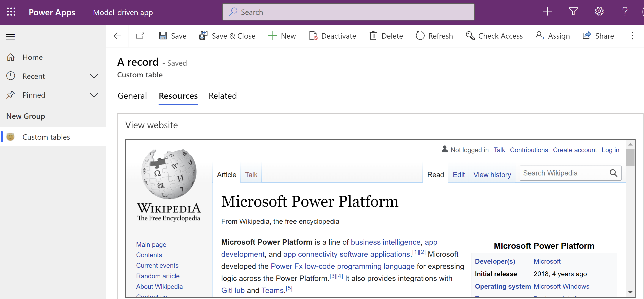Toggle the navigation sidebar hamburger menu

pos(11,36)
